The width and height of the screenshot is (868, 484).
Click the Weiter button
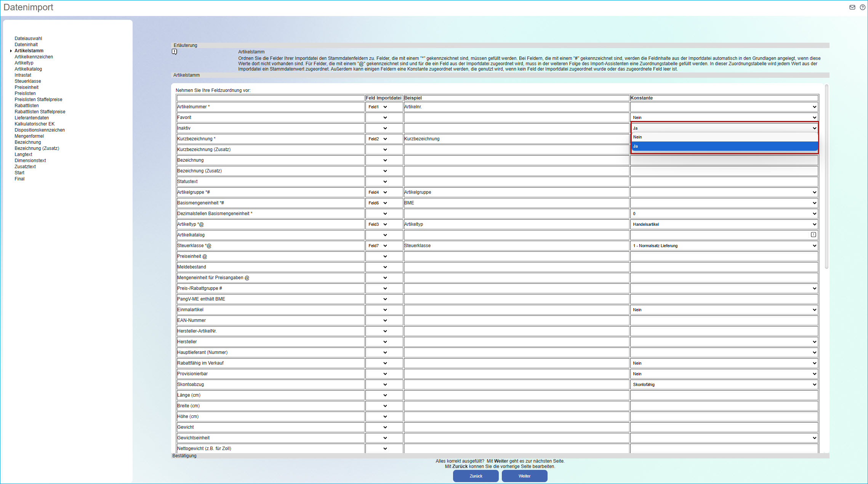[x=524, y=476]
